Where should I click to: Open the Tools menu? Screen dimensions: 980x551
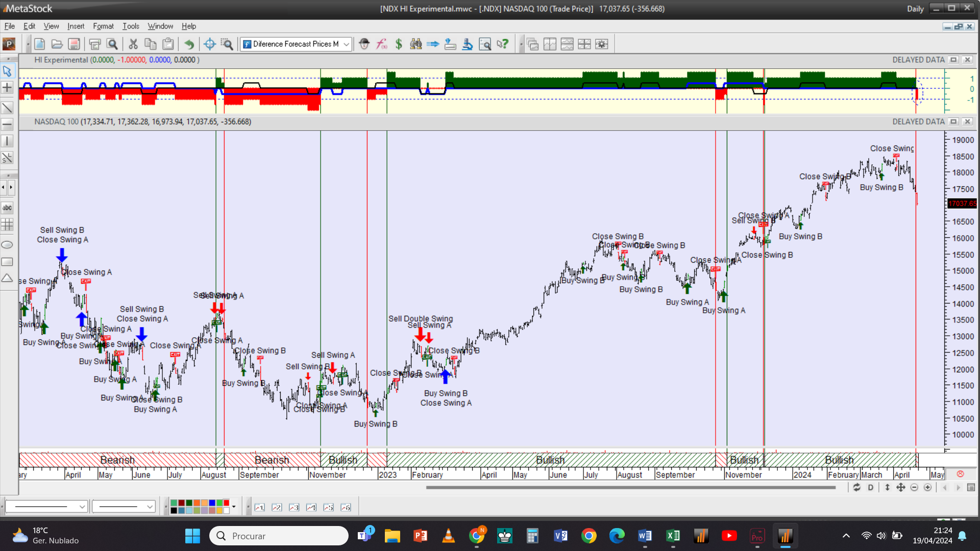pos(131,26)
